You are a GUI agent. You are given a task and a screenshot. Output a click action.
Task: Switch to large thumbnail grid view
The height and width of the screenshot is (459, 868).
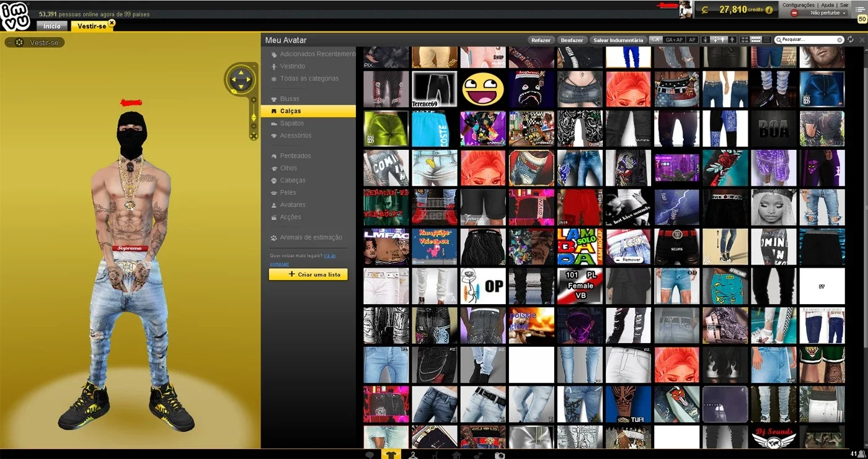pyautogui.click(x=745, y=40)
